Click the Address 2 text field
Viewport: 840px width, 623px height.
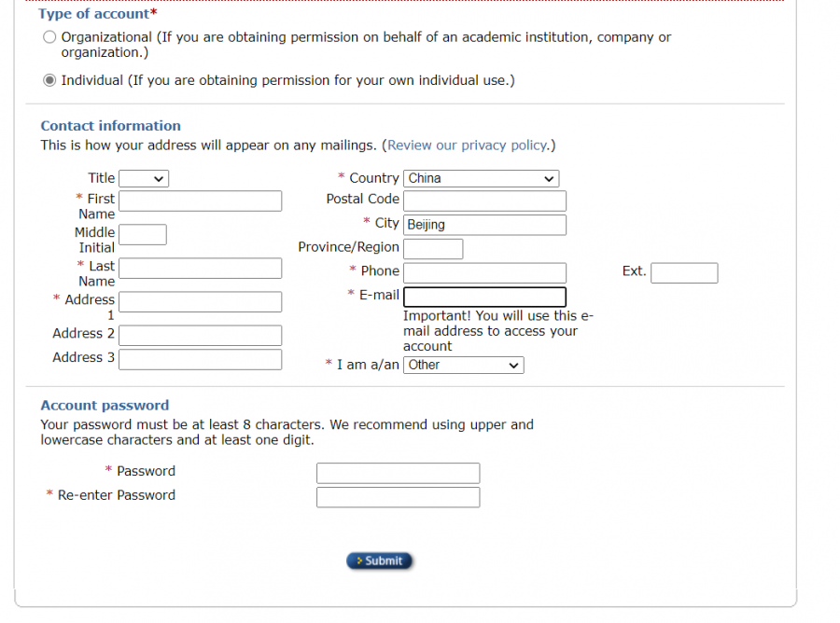200,336
